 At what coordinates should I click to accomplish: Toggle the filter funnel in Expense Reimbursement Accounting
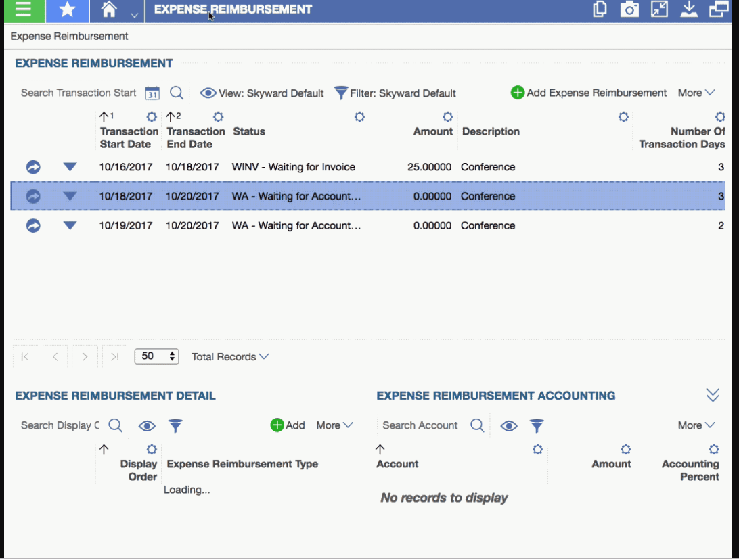tap(537, 425)
